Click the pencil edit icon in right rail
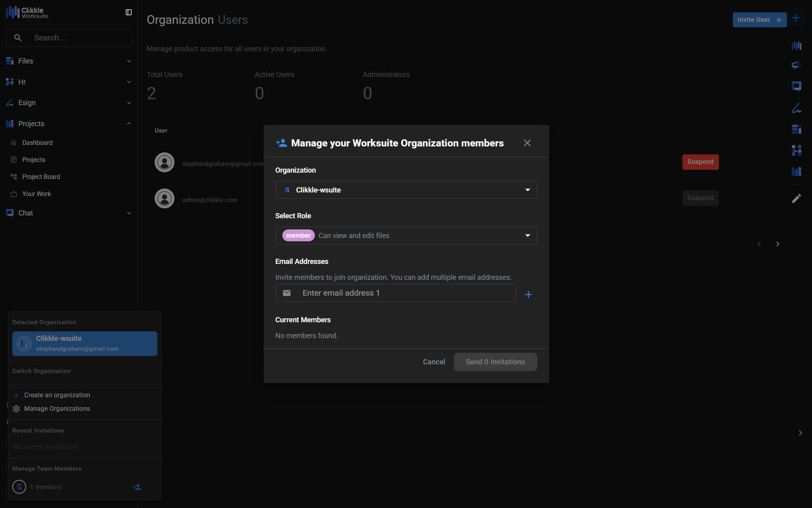 [796, 198]
